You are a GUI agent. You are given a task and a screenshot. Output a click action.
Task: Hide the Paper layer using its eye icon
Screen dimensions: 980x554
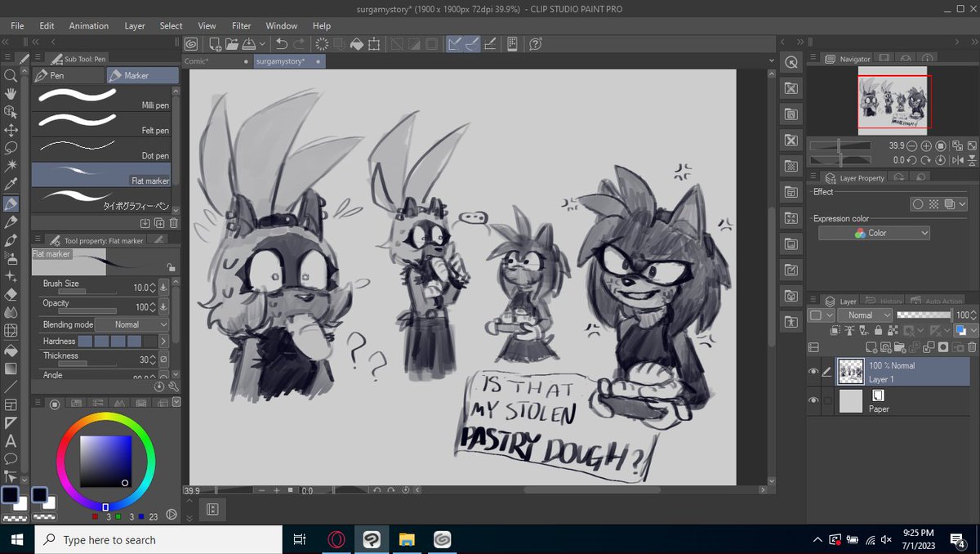pos(813,400)
